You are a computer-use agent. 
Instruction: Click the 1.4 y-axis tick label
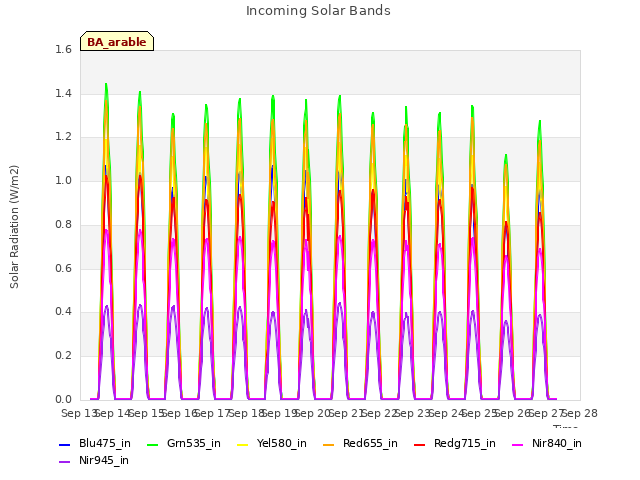pyautogui.click(x=63, y=93)
